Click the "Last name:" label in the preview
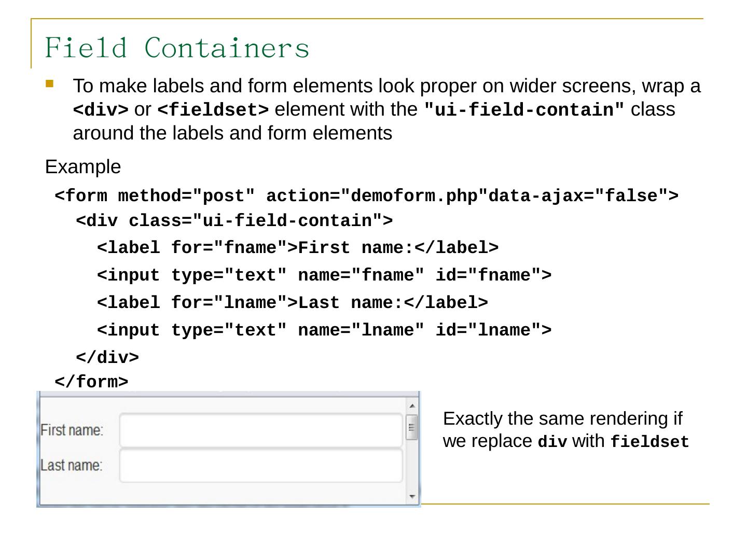This screenshot has width=747, height=560. (x=72, y=465)
